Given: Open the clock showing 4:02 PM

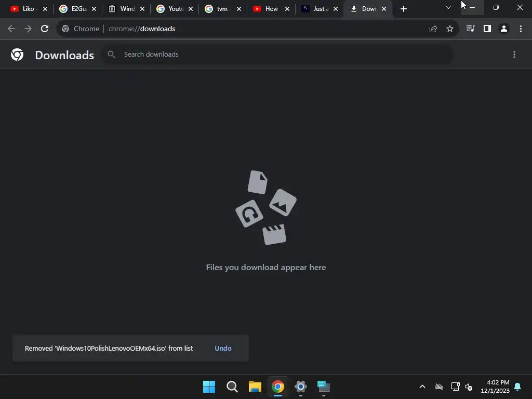Looking at the screenshot, I should (495, 387).
